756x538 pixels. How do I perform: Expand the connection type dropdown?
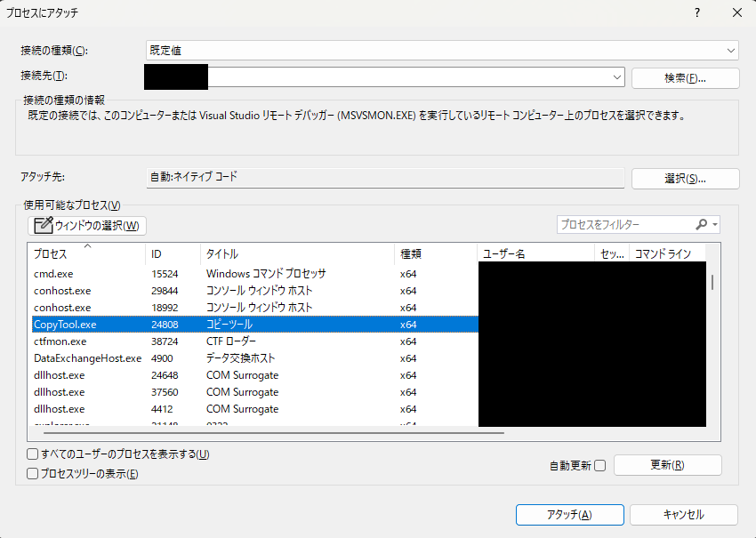[730, 51]
